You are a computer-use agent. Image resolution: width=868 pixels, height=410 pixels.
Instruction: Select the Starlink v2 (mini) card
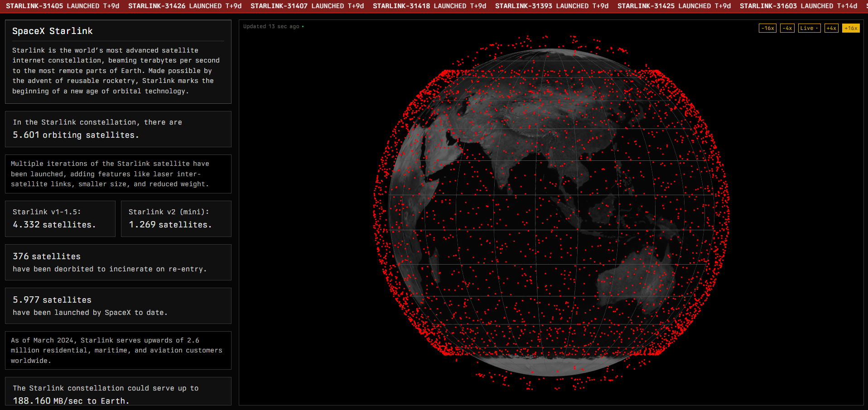click(x=176, y=219)
